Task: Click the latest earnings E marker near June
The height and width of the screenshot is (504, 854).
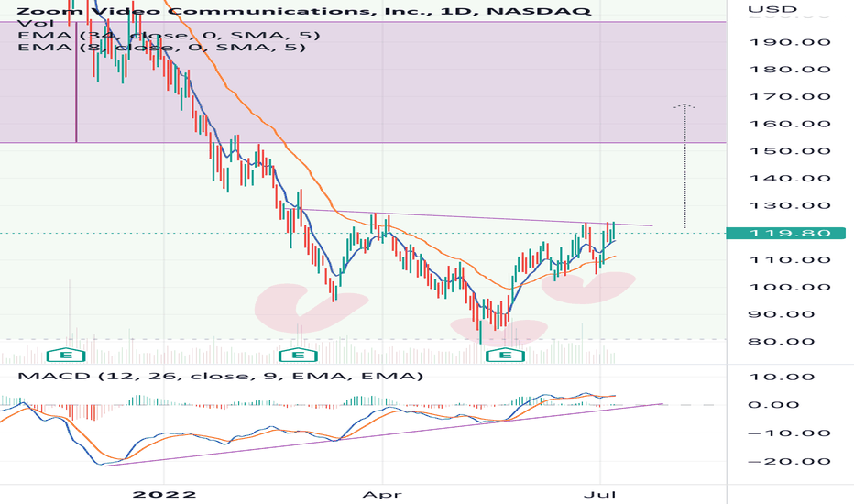Action: coord(506,356)
